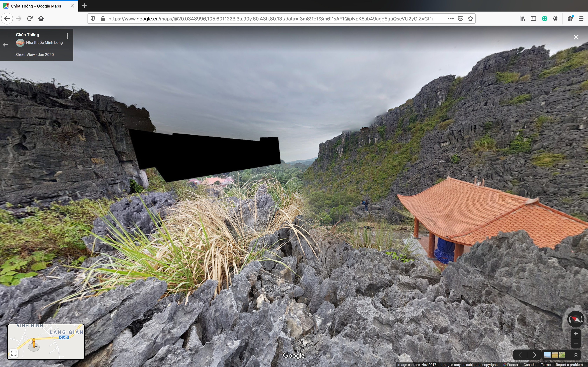Viewport: 588px width, 367px height.
Task: Open the Library bookmarks icon
Action: point(522,19)
